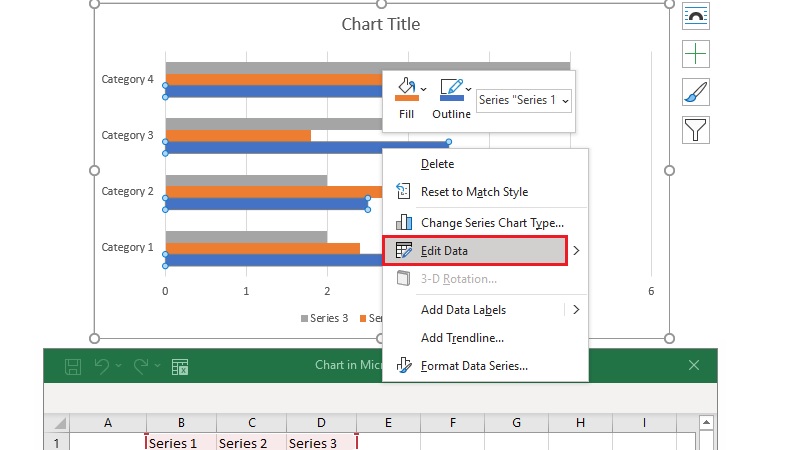
Task: Select column F header
Action: [453, 423]
